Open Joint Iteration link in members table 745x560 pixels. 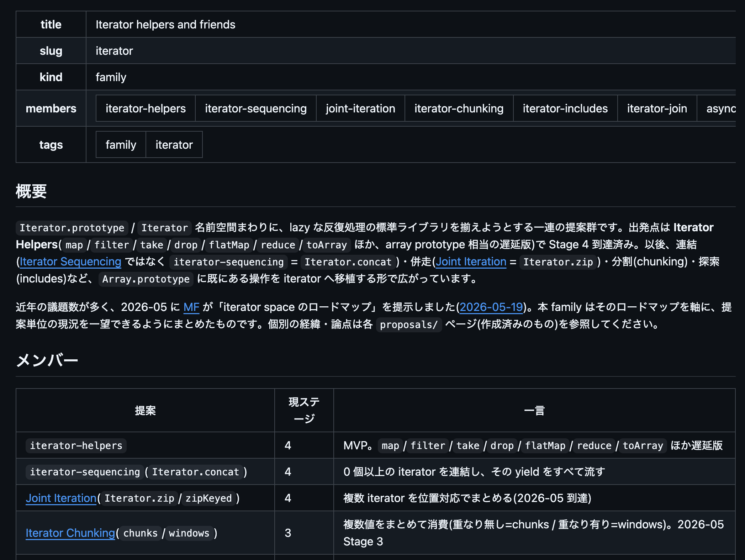[61, 498]
